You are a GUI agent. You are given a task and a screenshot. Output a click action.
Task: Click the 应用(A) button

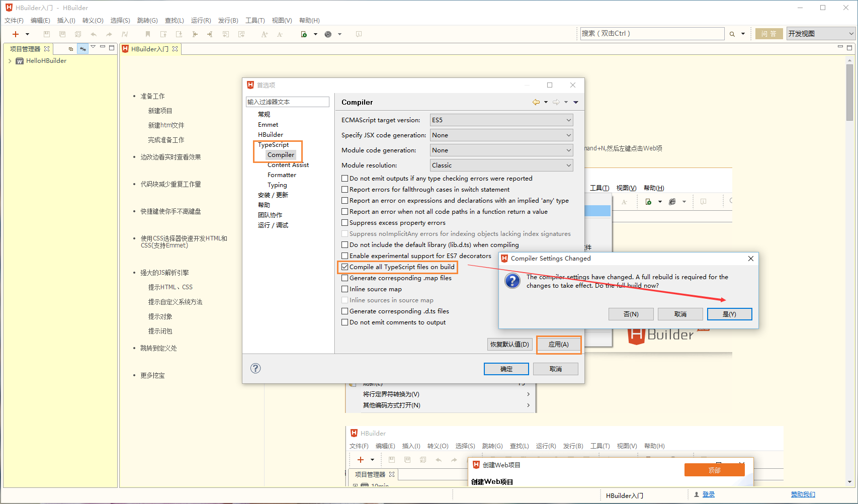coord(558,344)
